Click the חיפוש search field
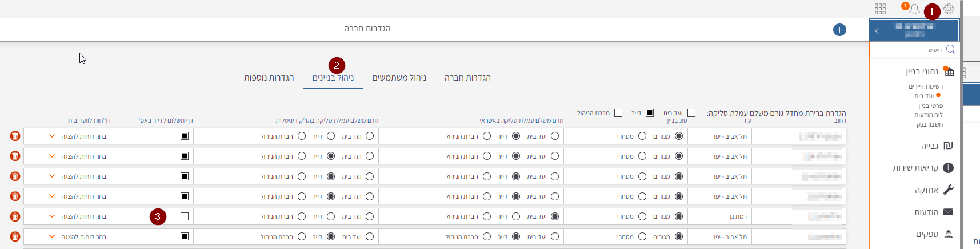 point(914,50)
